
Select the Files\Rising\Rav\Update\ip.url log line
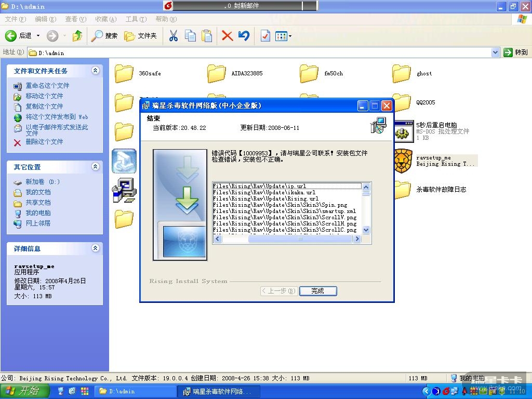[x=287, y=186]
